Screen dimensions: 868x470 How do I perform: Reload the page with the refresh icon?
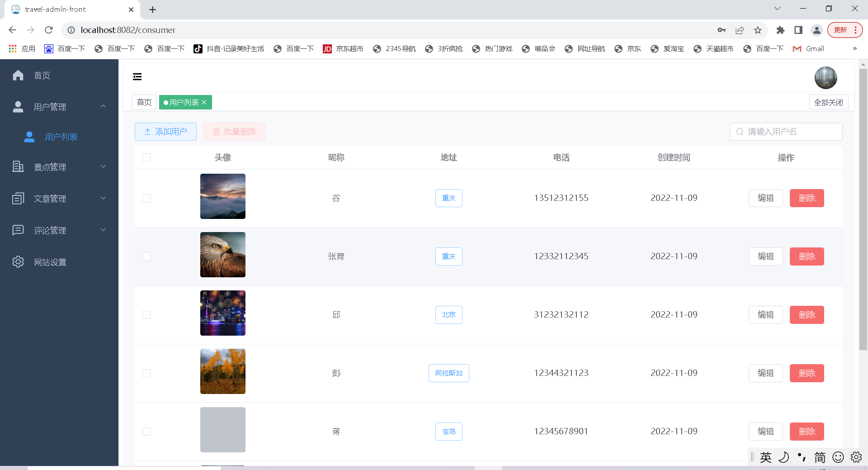coord(49,30)
